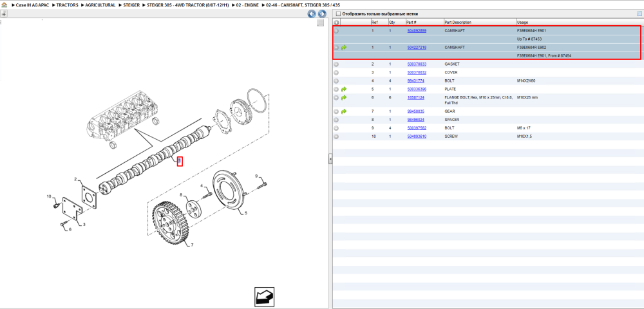
Task: Go to previous diagram with blue back arrow
Action: tap(312, 14)
